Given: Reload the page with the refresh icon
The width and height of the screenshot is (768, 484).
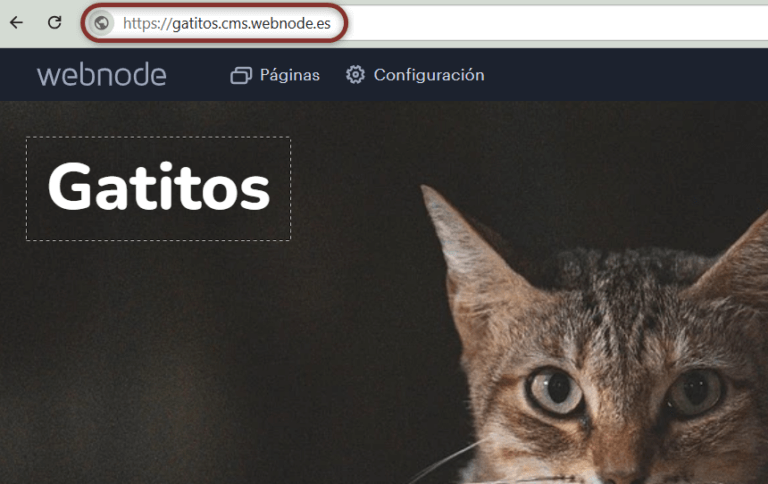Looking at the screenshot, I should [x=55, y=22].
